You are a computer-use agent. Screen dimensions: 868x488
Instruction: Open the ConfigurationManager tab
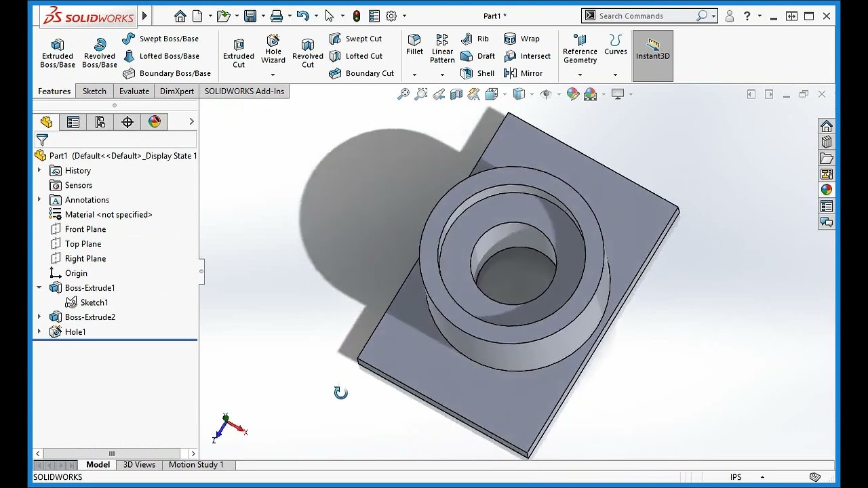(100, 122)
